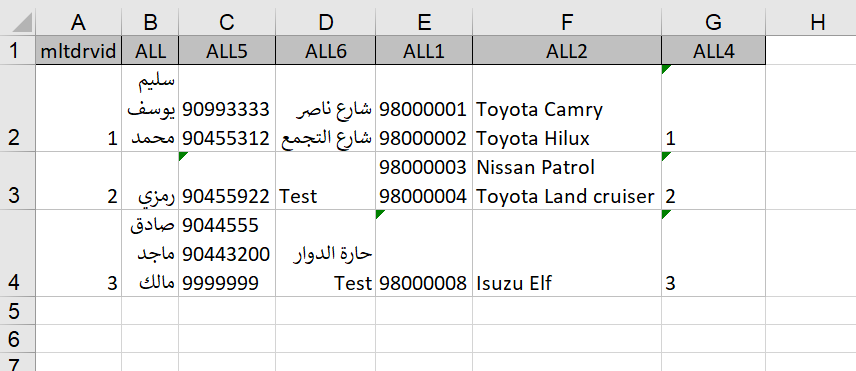Click green error triangle in cell C3

(x=182, y=155)
